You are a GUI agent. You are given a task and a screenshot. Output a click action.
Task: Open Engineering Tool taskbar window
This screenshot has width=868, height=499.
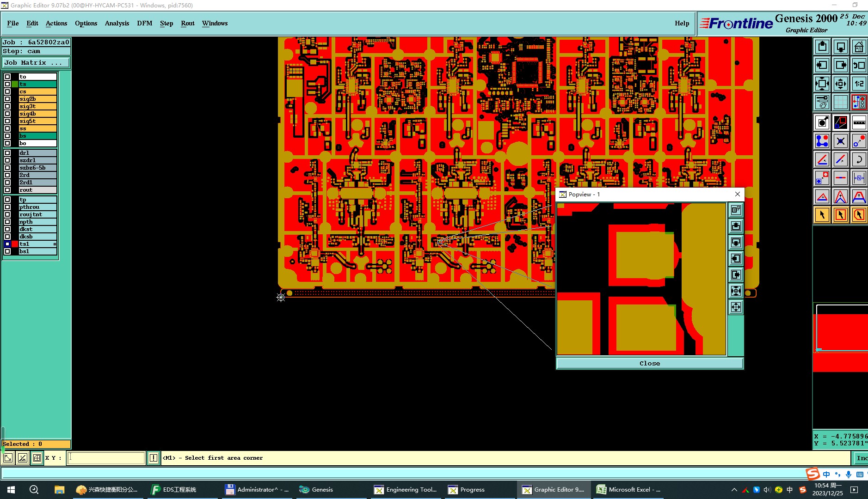(x=406, y=490)
